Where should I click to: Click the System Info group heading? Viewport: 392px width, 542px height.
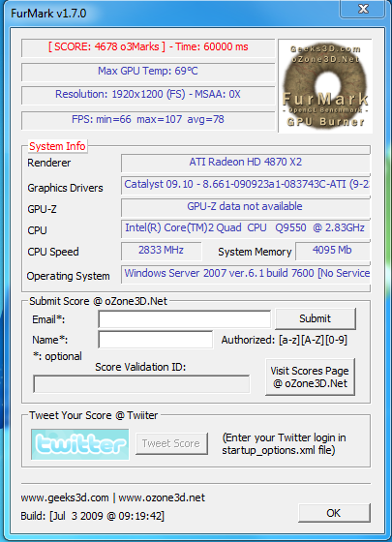[57, 146]
